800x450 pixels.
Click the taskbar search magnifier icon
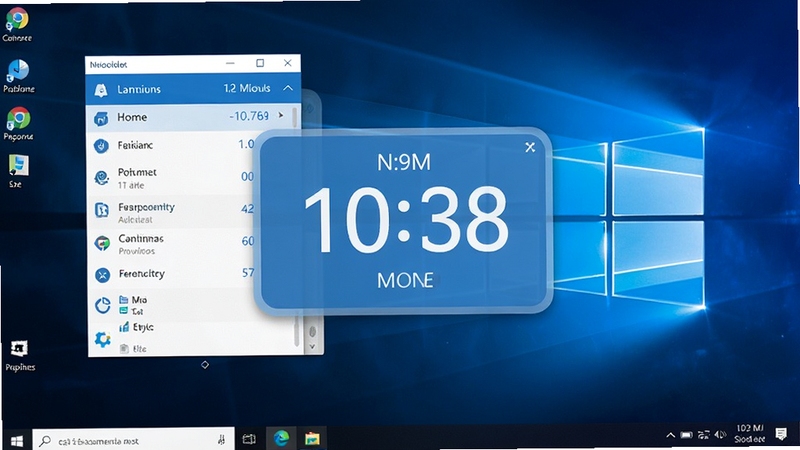point(45,440)
